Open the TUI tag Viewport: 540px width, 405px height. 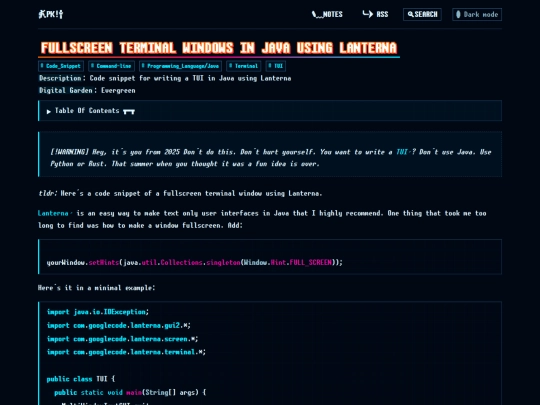point(276,66)
